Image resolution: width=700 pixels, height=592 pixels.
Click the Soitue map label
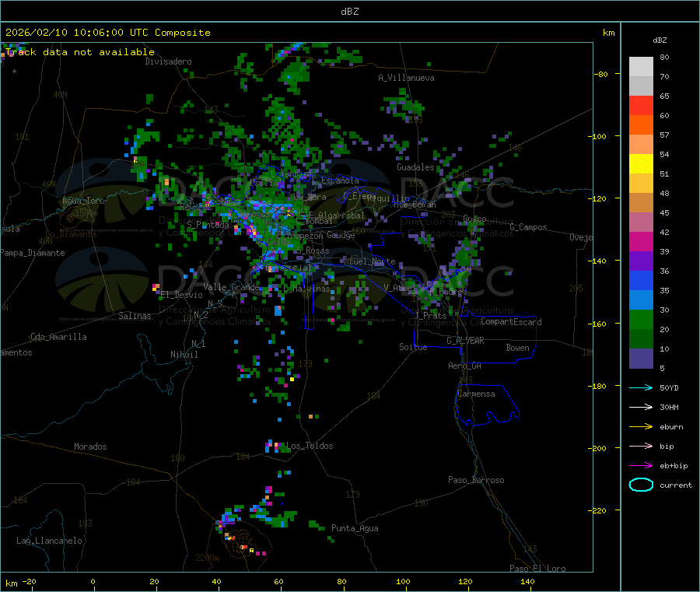[x=413, y=347]
